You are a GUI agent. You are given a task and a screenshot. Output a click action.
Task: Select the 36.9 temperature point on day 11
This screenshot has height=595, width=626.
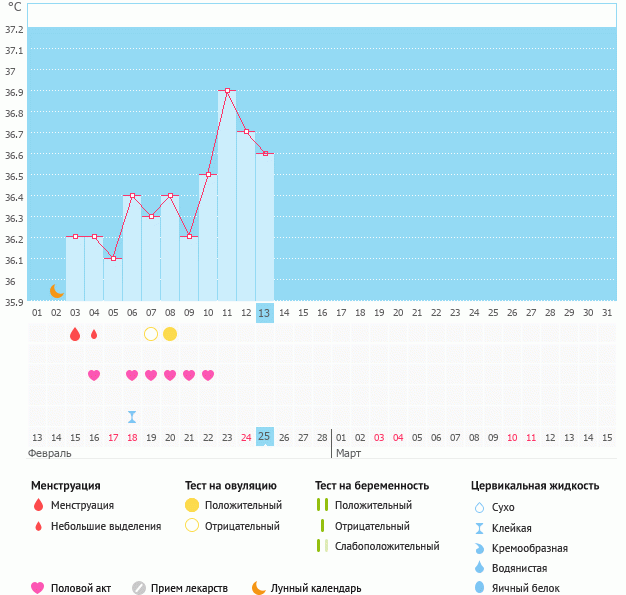227,91
